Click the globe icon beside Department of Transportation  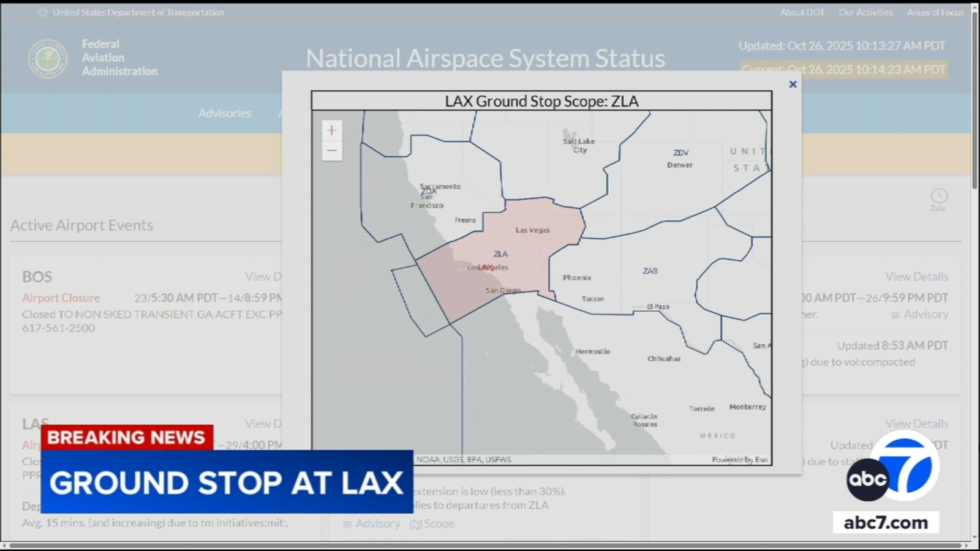coord(43,12)
